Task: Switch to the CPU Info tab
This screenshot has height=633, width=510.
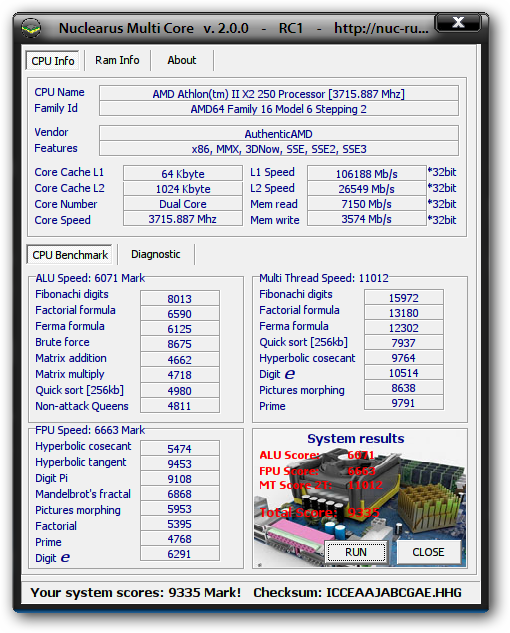Action: (x=52, y=61)
